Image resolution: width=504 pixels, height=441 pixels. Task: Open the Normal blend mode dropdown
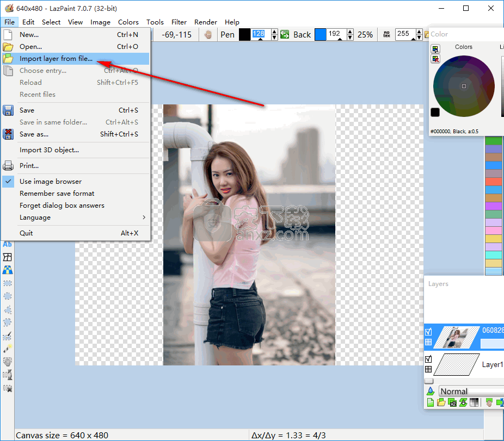pos(471,391)
